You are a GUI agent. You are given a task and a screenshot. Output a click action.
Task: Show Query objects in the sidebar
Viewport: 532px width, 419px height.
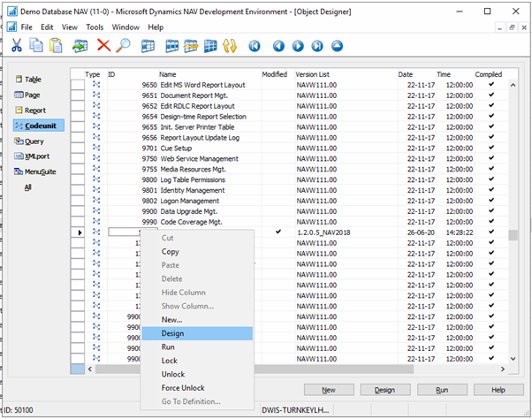point(33,141)
